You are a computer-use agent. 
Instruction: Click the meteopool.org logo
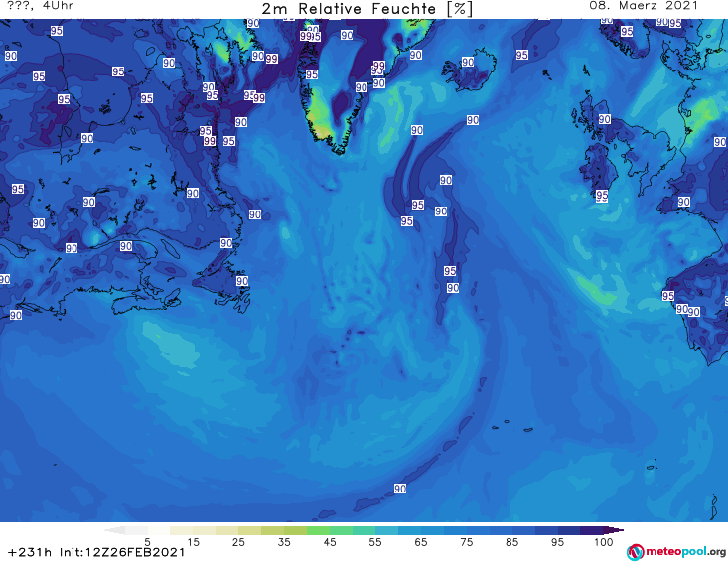pos(676,552)
